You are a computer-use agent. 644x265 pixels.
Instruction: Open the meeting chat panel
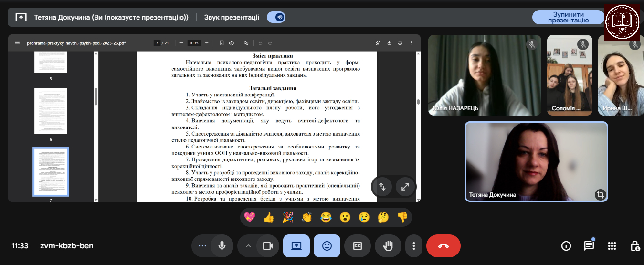[589, 246]
